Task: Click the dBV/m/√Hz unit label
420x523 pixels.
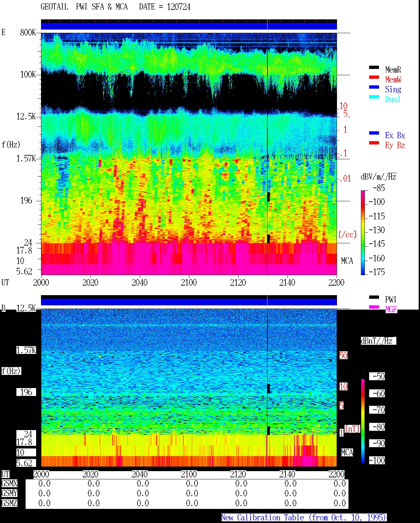Action: (x=379, y=177)
